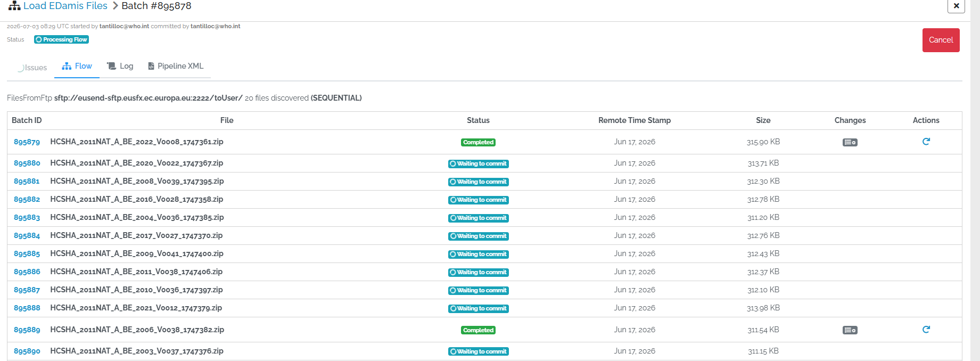Screen dimensions: 980x361
Task: Open batch 895884 link
Action: tap(27, 236)
